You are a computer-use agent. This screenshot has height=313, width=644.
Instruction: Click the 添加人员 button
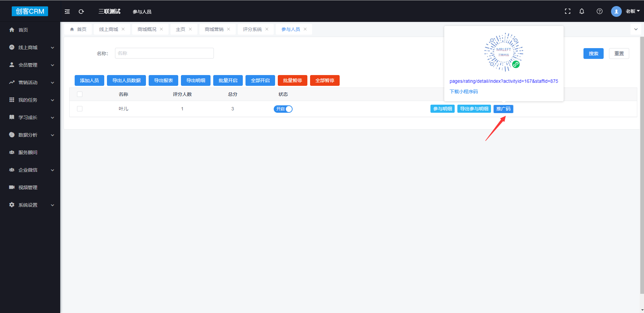point(89,80)
